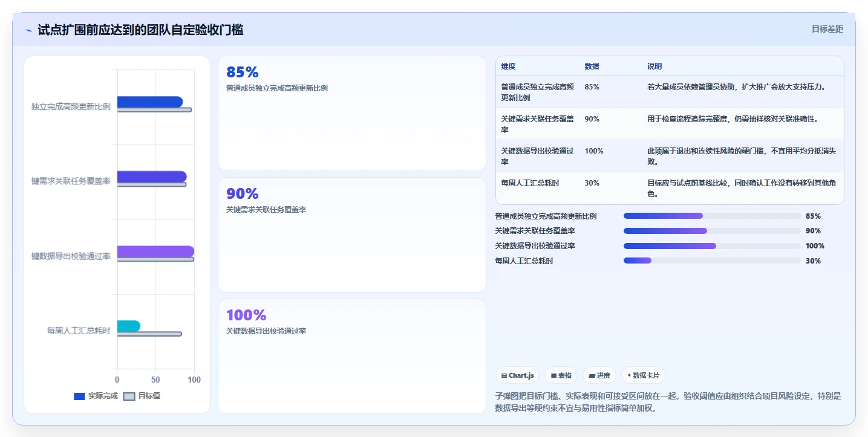
Task: Click the 85% cell in the table's 数据 column
Action: pos(592,87)
